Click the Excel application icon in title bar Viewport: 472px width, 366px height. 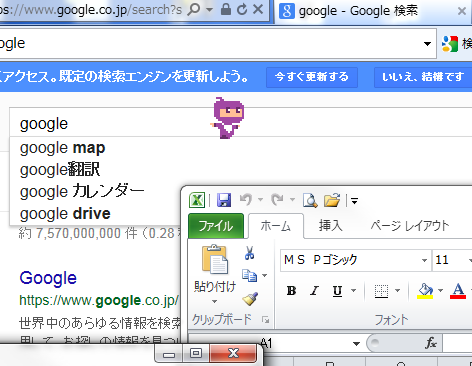(197, 200)
